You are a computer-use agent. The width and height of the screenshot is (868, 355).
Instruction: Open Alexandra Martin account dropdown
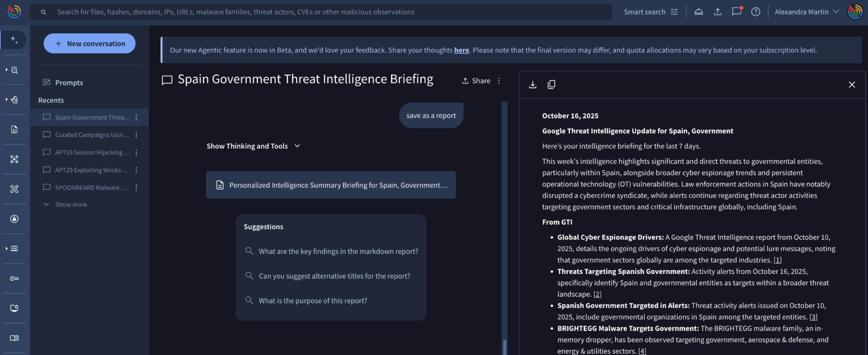(806, 12)
